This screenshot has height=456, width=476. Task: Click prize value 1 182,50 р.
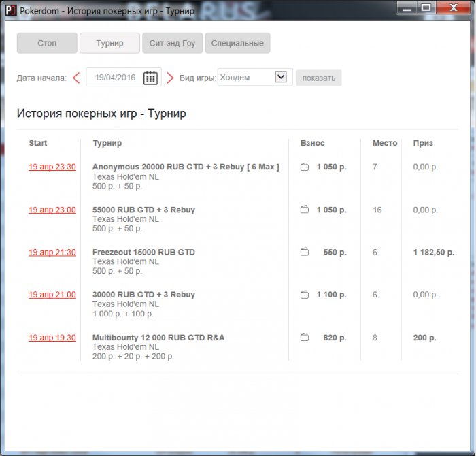(x=434, y=252)
